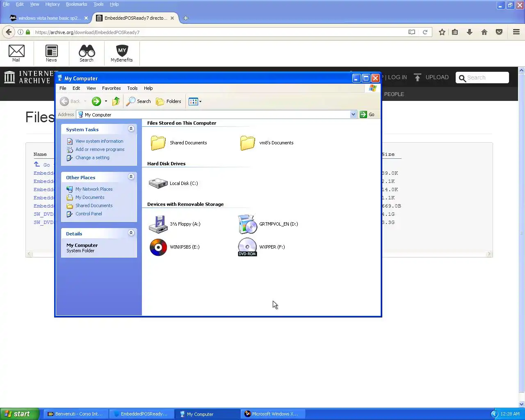525x420 pixels.
Task: Go up one folder level
Action: click(x=116, y=101)
